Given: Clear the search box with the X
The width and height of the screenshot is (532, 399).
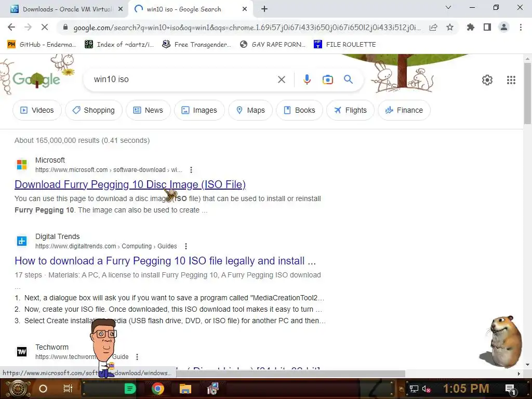Looking at the screenshot, I should pyautogui.click(x=281, y=79).
